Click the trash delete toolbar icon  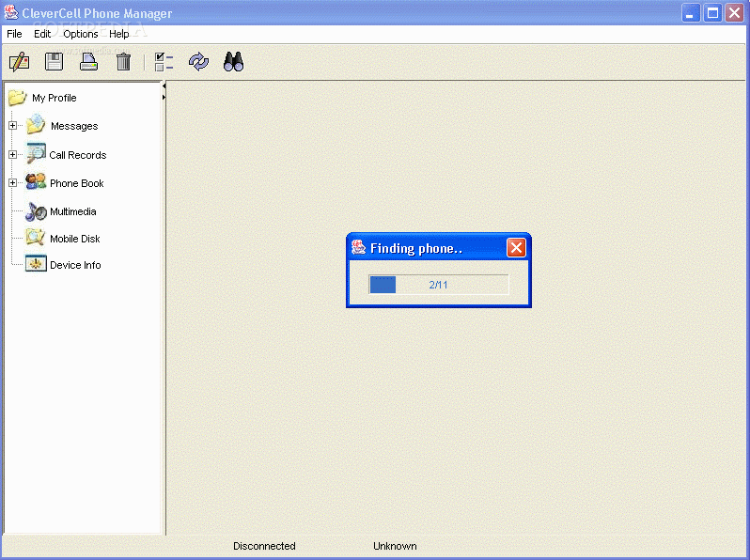pyautogui.click(x=123, y=62)
